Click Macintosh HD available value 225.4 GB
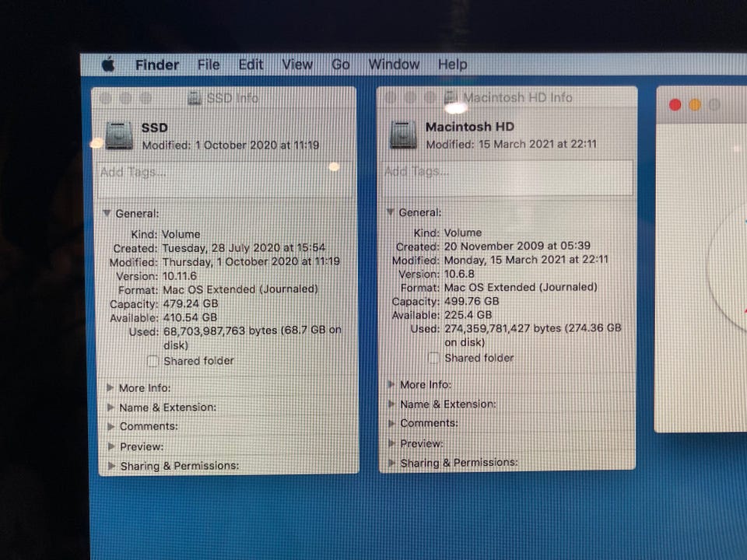 (468, 315)
